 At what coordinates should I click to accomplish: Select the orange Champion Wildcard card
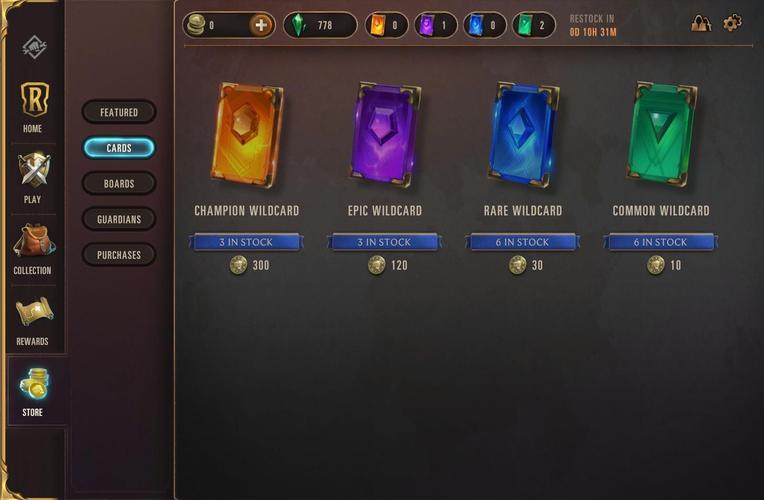point(247,135)
